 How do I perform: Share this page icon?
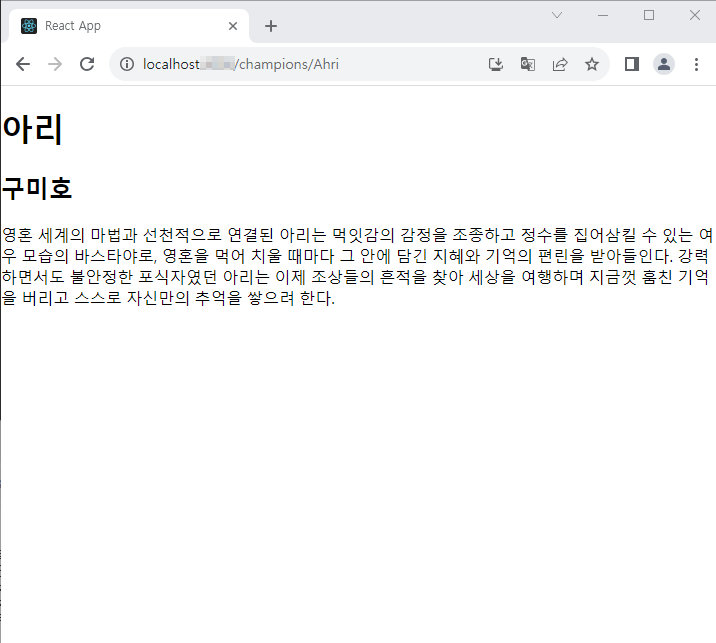[x=560, y=64]
